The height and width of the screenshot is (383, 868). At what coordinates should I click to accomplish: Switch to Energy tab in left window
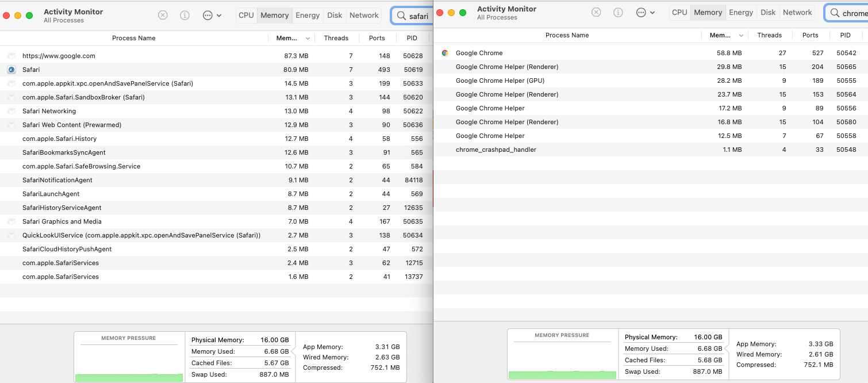coord(308,16)
